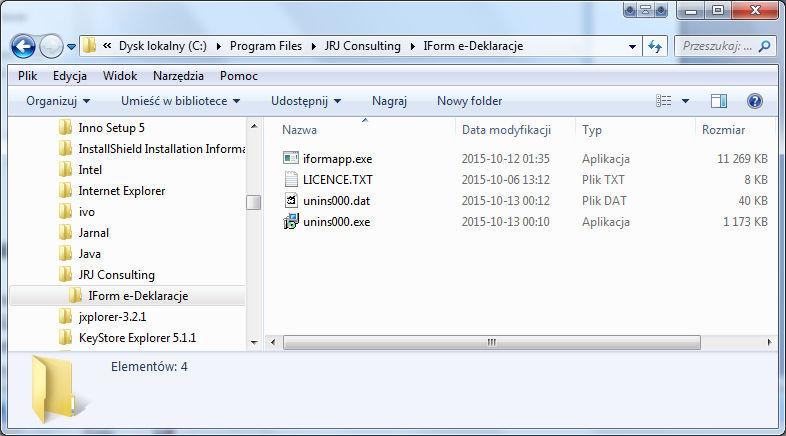Select IForm e-Deklaracje folder in tree
This screenshot has height=436, width=786.
[x=138, y=296]
